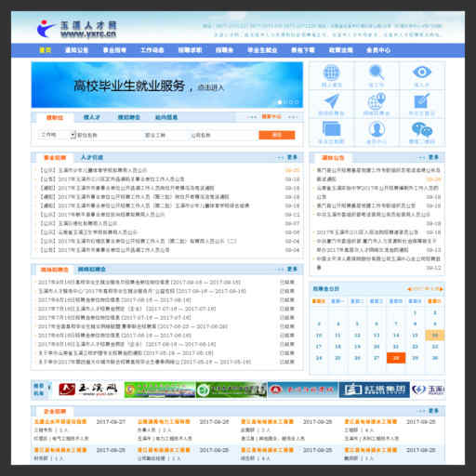This screenshot has width=476, height=476.
Task: Open 工作动态 in the navigation bar
Action: (x=152, y=50)
